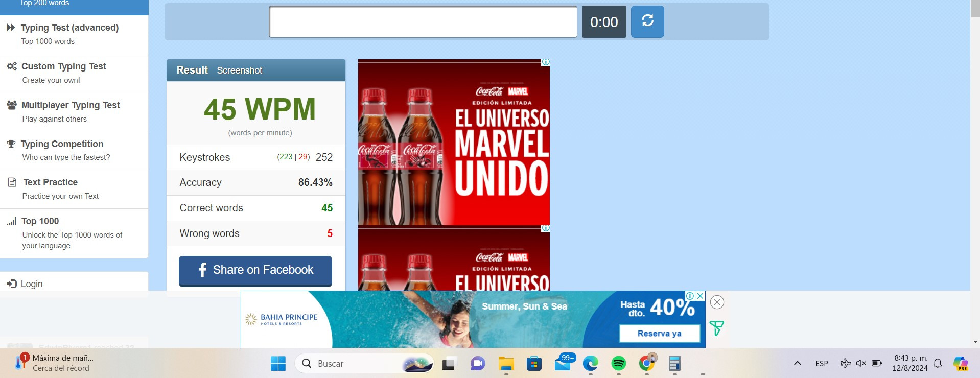The image size is (980, 378).
Task: Open Google Chrome from the taskbar
Action: point(647,364)
